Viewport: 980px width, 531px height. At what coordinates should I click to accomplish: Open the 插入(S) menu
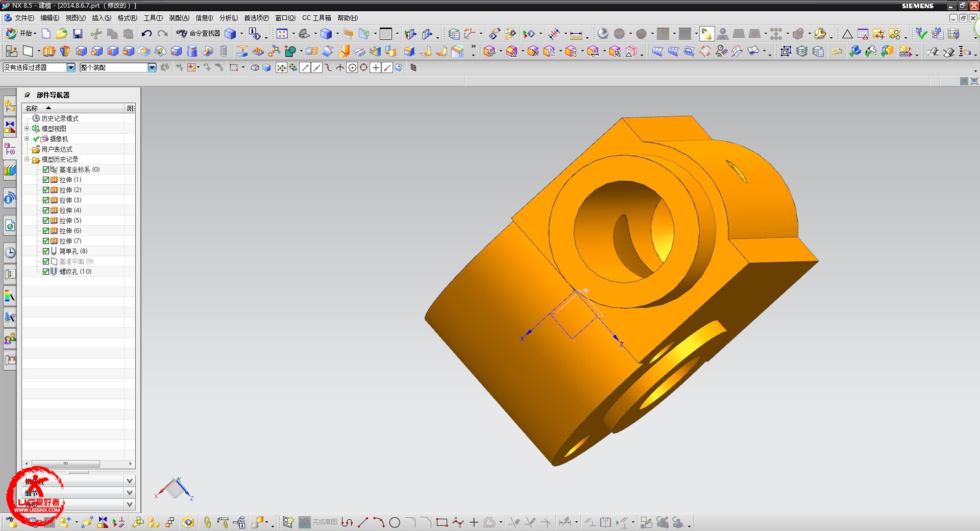tap(101, 18)
